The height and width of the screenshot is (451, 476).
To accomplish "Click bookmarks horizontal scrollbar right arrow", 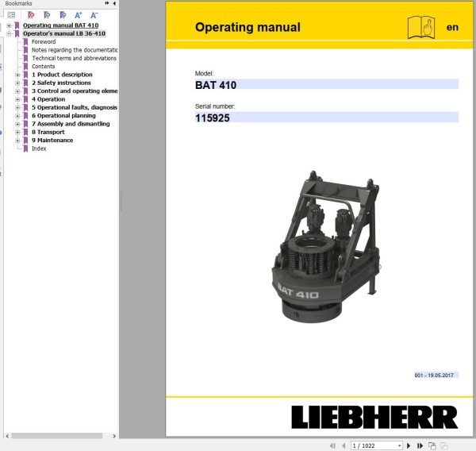I will [x=114, y=436].
